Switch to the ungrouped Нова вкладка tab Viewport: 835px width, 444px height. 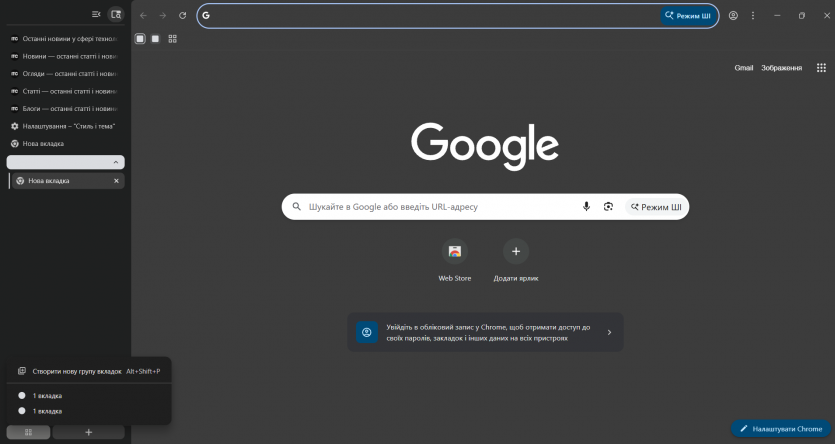coord(64,144)
